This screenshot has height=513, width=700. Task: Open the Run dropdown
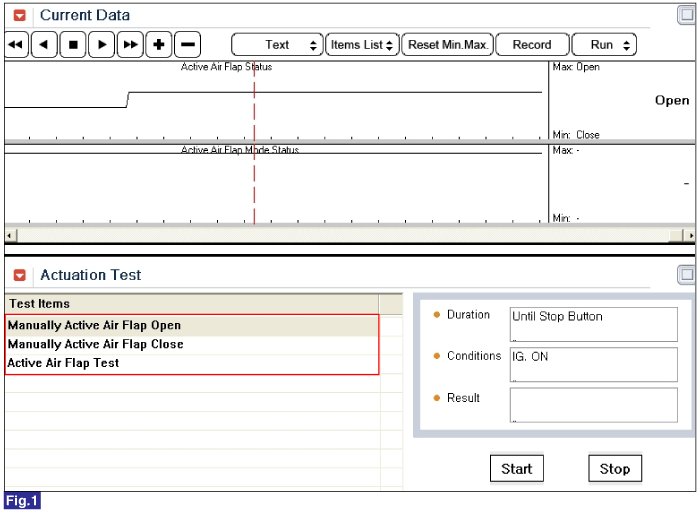point(604,45)
